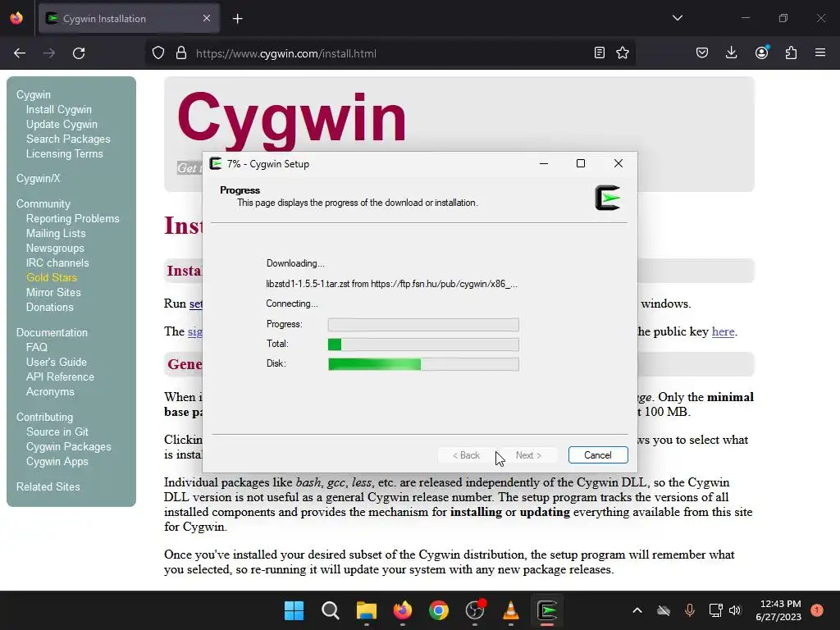Click the Total progress bar
840x630 pixels.
(x=423, y=344)
